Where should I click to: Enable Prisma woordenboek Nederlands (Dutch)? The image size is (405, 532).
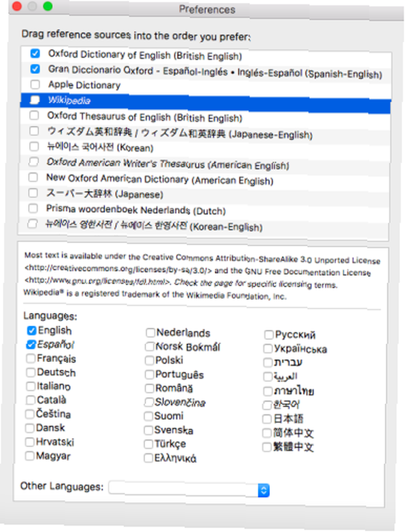[33, 208]
